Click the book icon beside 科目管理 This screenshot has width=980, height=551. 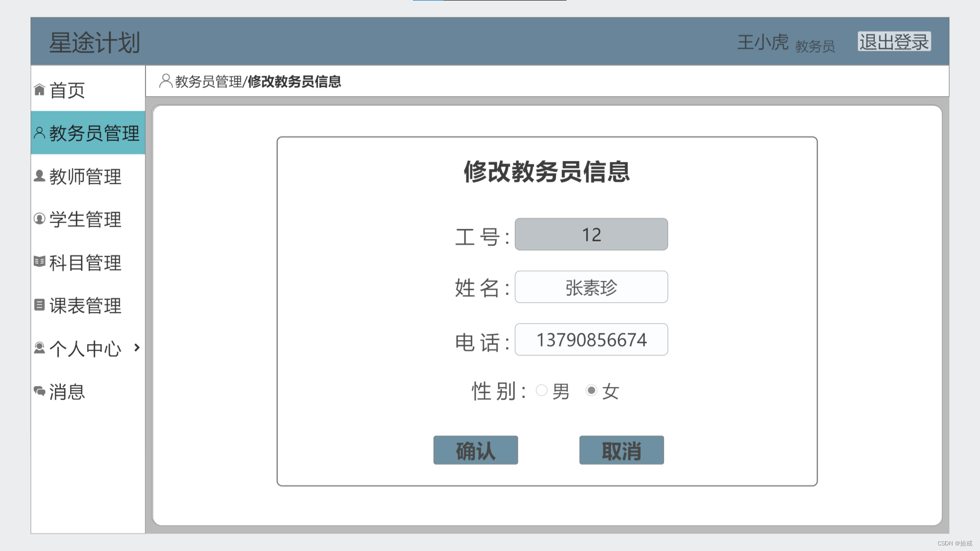tap(39, 262)
